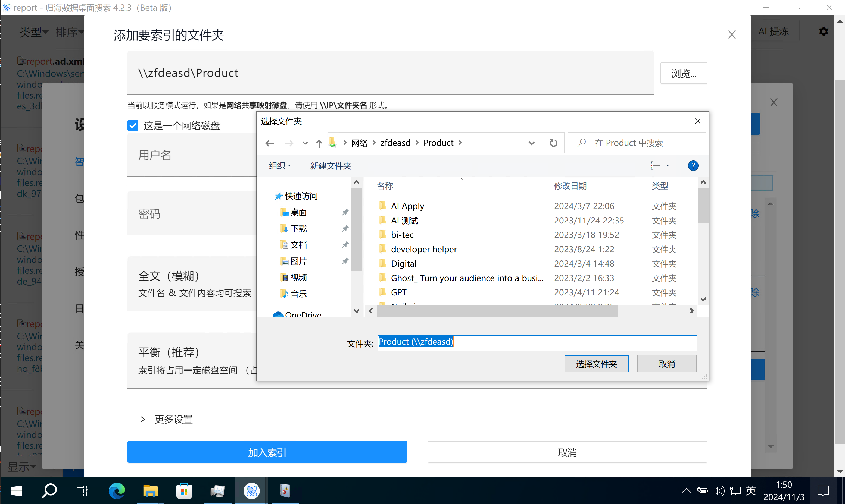Image resolution: width=845 pixels, height=504 pixels.
Task: Unpin 文档 from quick access
Action: point(345,244)
